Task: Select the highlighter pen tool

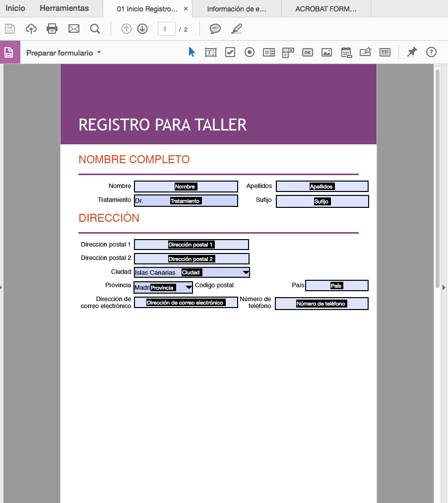Action: 237,29
